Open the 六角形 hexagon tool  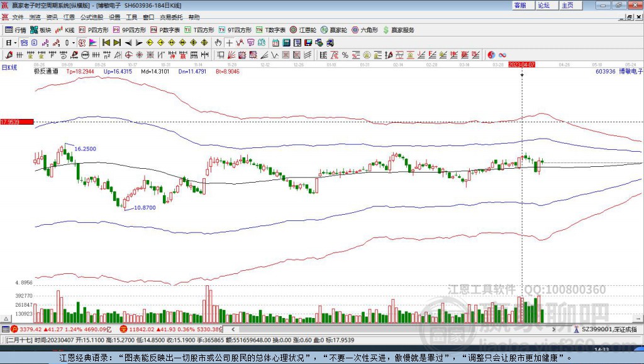(365, 30)
